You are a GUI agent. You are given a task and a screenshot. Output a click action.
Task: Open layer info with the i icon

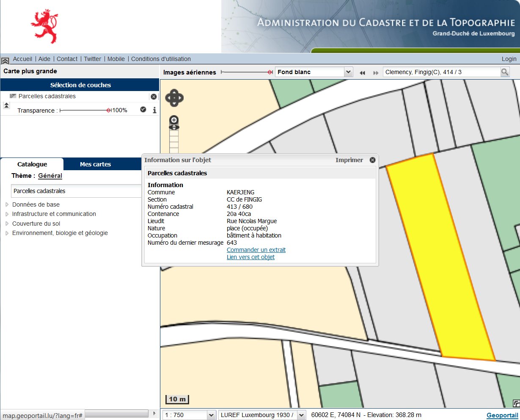154,110
